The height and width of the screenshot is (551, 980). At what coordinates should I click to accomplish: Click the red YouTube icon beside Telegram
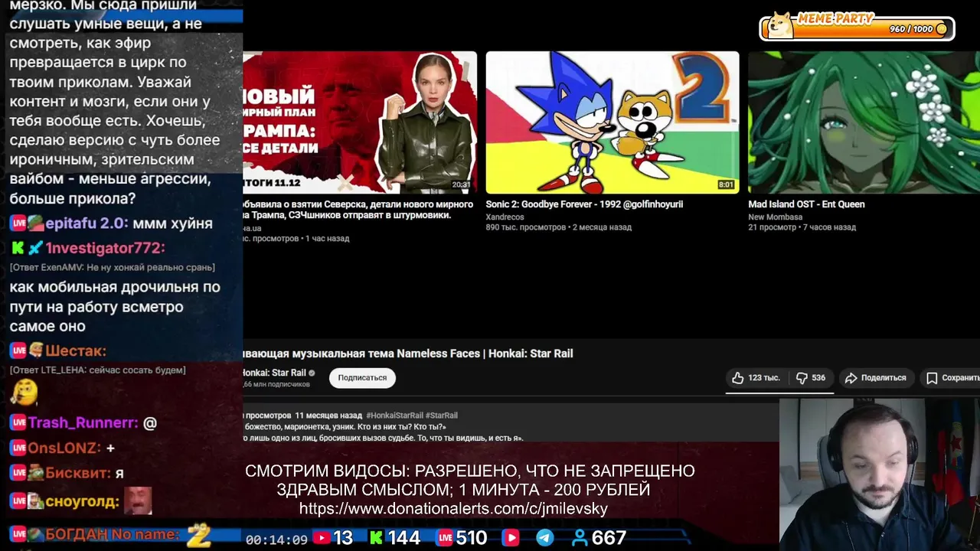pyautogui.click(x=511, y=538)
